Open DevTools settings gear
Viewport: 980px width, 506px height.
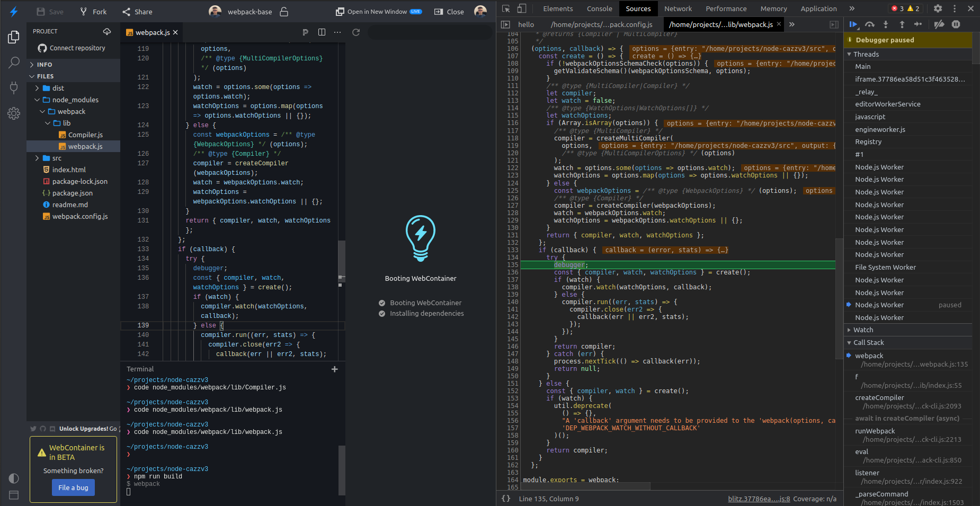[x=937, y=8]
